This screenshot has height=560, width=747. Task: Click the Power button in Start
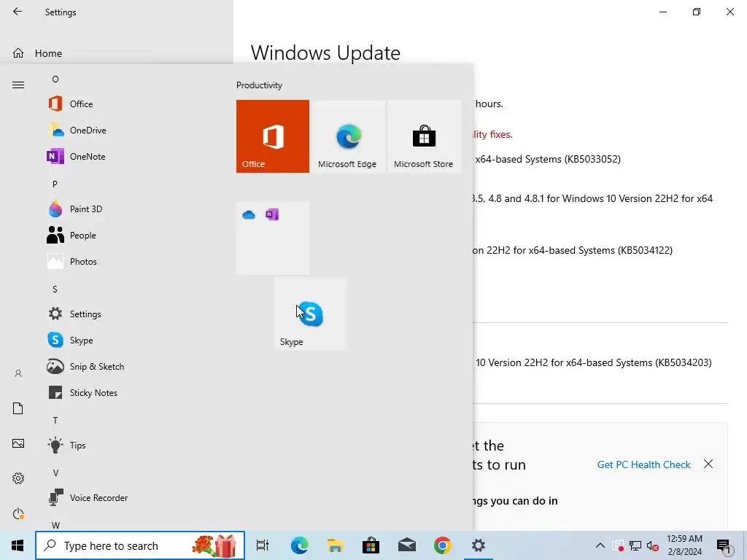(x=18, y=513)
